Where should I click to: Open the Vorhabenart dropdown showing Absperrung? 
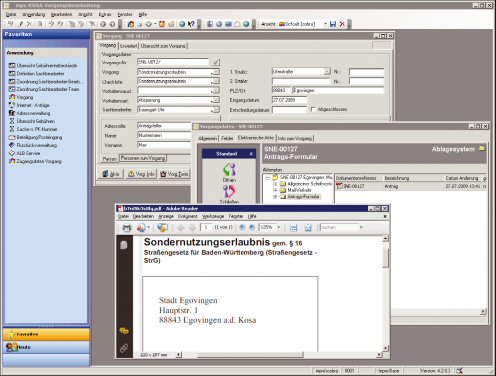[x=216, y=100]
